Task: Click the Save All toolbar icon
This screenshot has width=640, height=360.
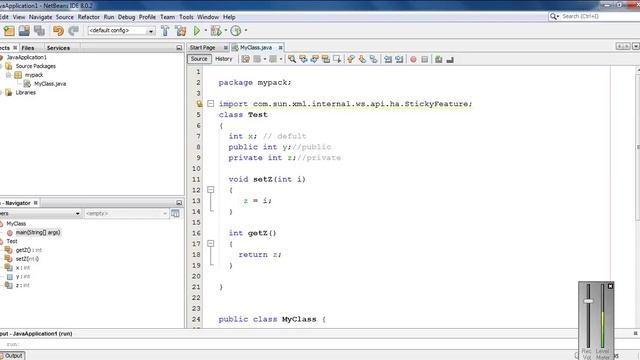Action: [39, 31]
